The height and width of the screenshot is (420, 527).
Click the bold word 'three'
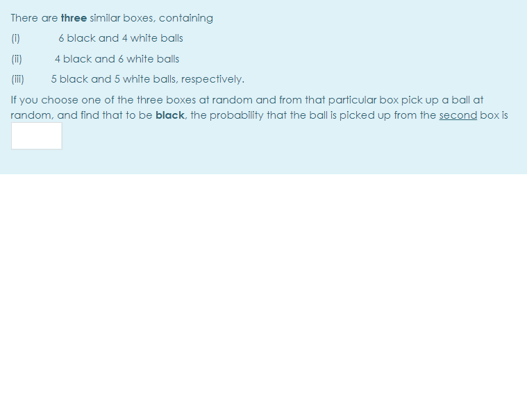point(74,18)
